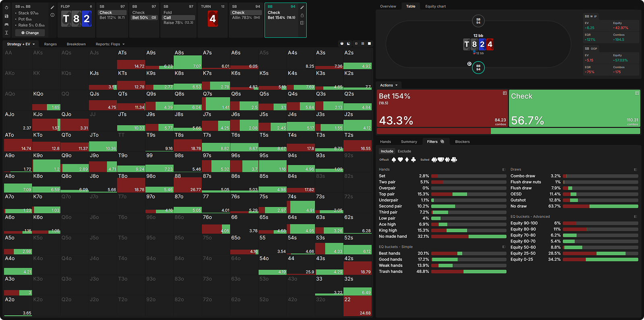Click the Top pair frequency bar
Viewport: 644px width, 320px height.
pyautogui.click(x=469, y=194)
